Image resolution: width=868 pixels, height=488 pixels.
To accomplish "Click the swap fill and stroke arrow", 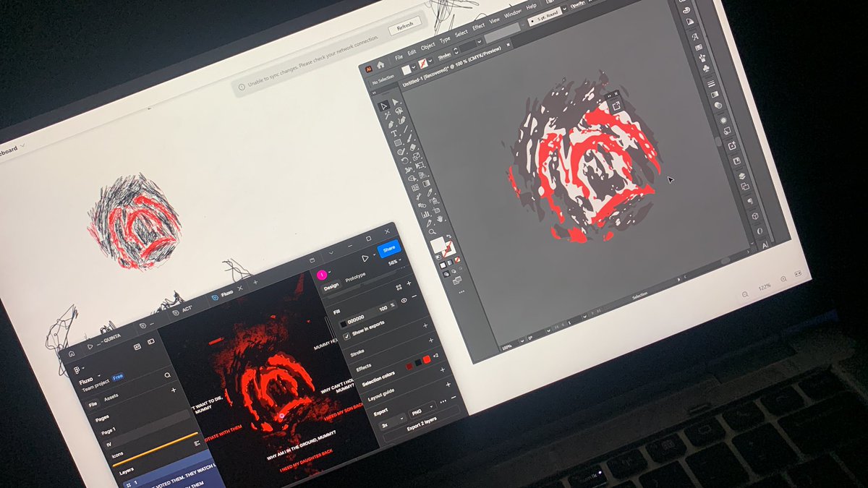I will pos(448,236).
